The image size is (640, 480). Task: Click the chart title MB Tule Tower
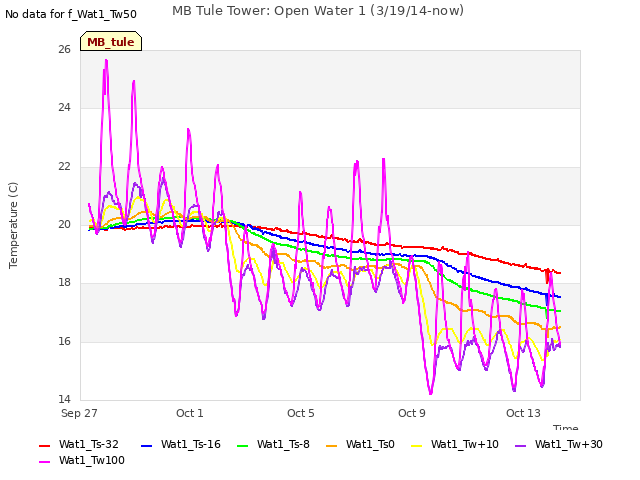(x=318, y=11)
